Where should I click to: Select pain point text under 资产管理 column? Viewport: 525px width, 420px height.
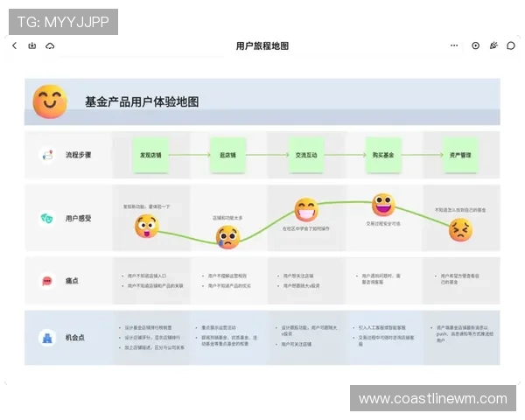[x=460, y=279]
